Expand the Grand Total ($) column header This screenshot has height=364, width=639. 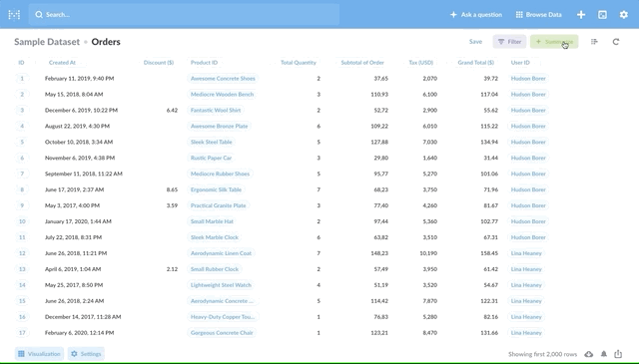pos(475,62)
